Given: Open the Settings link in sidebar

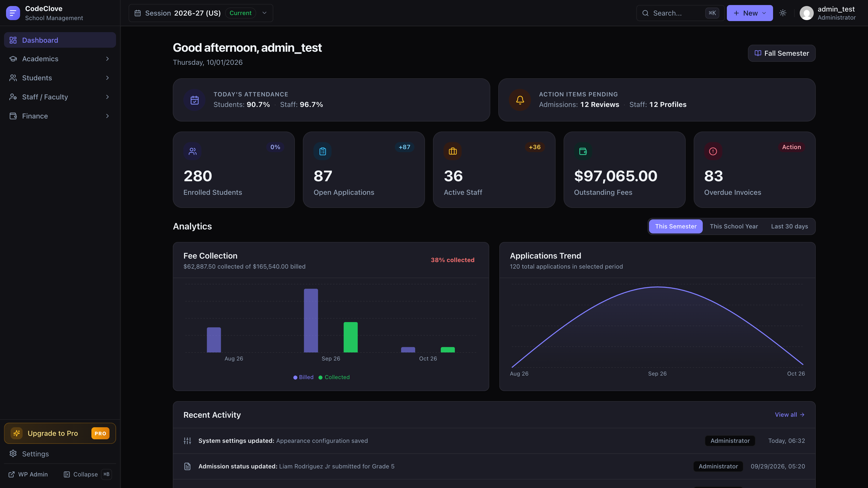Looking at the screenshot, I should pyautogui.click(x=60, y=454).
